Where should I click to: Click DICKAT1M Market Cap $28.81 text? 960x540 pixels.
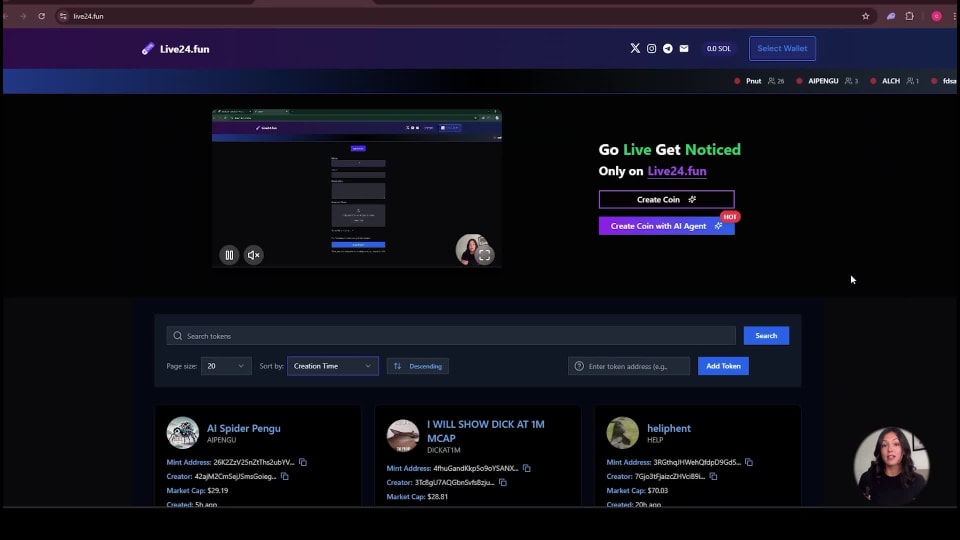pos(417,497)
